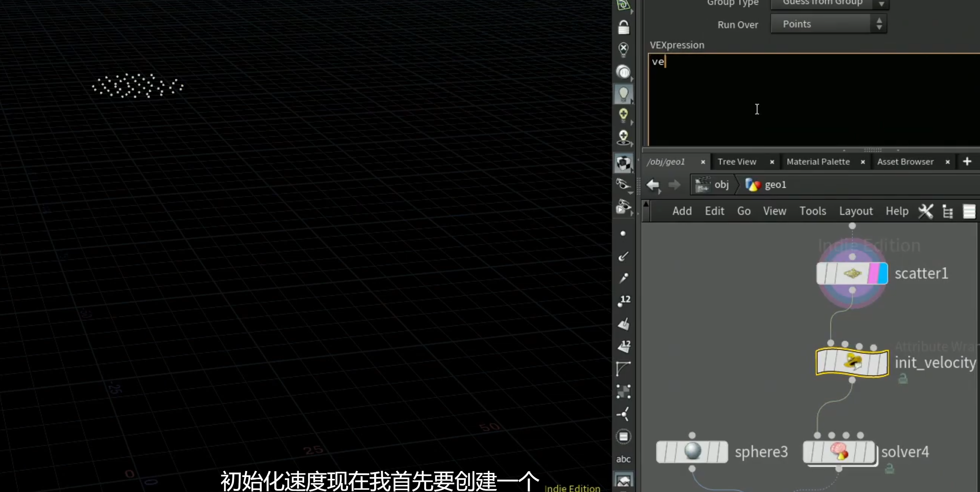The height and width of the screenshot is (492, 980).
Task: Click the list view lines icon
Action: 969,211
